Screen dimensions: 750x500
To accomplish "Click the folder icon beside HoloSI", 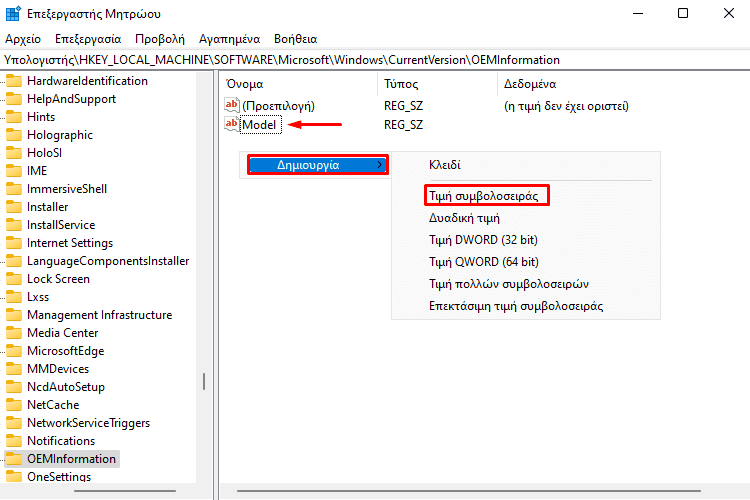I will 14,153.
